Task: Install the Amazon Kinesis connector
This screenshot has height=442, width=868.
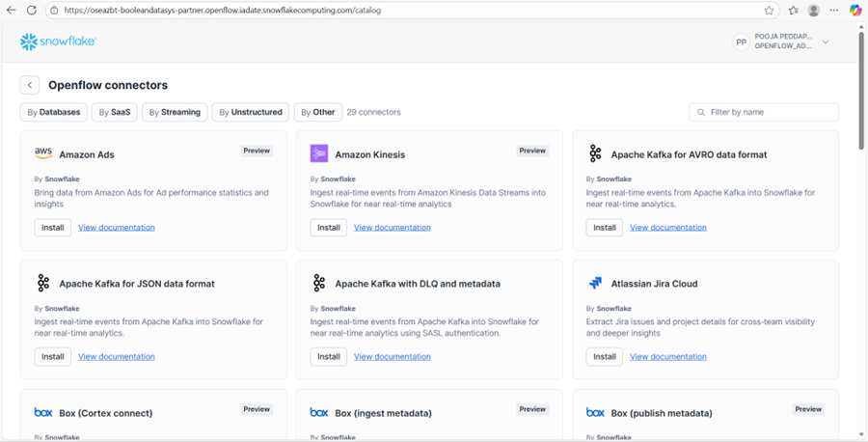Action: [329, 228]
